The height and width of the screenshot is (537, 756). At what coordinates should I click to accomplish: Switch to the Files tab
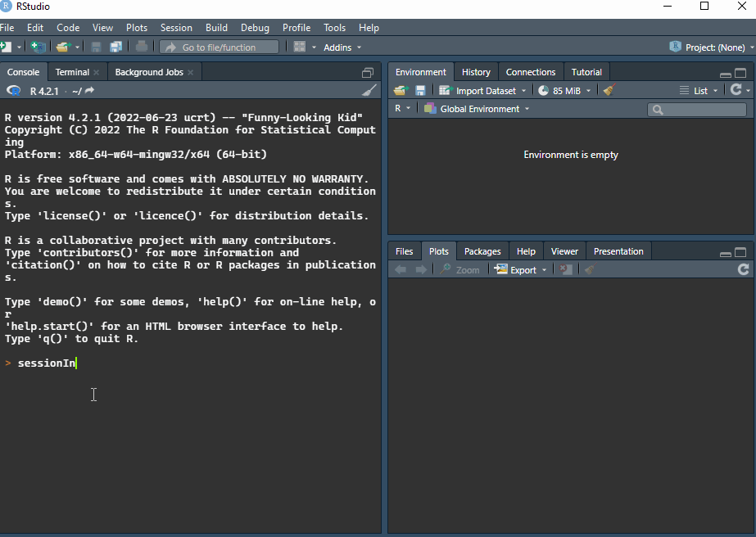coord(404,251)
